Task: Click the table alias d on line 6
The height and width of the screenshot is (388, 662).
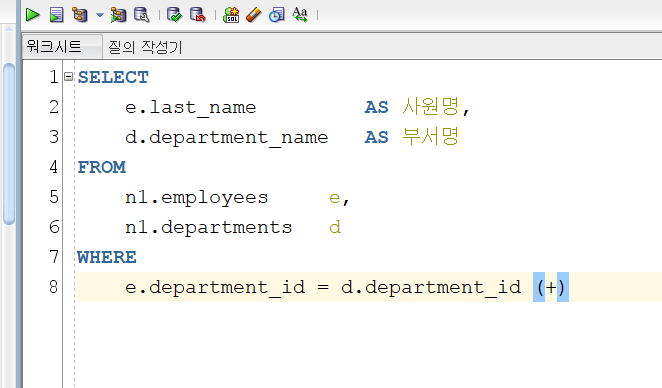Action: click(x=335, y=227)
